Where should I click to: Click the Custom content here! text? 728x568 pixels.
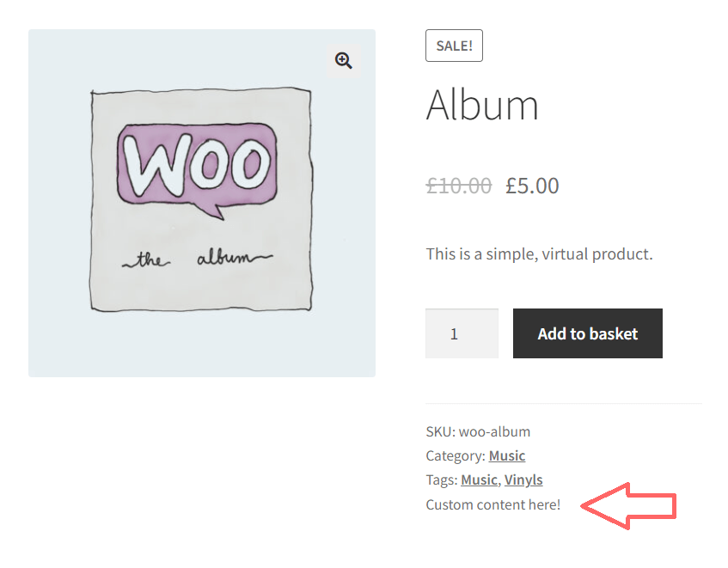(492, 504)
